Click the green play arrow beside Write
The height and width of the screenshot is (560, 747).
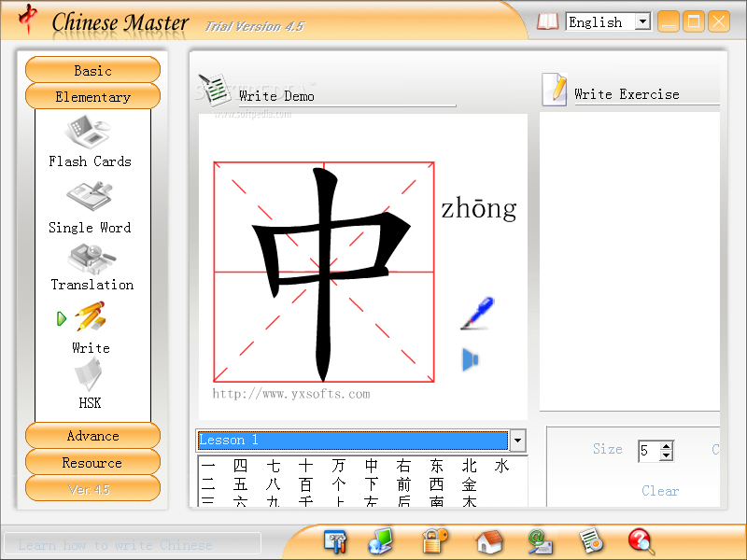[x=61, y=318]
